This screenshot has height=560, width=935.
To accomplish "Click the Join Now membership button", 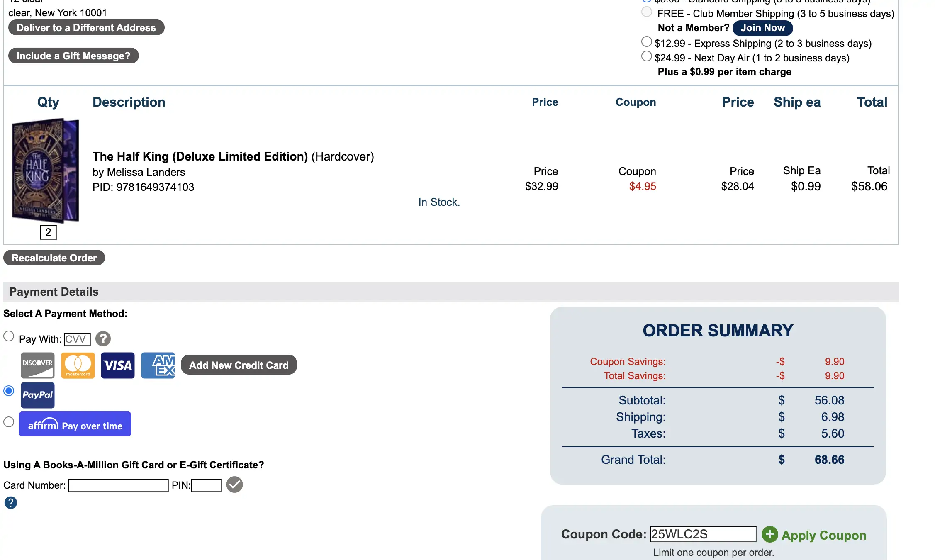I will [762, 28].
